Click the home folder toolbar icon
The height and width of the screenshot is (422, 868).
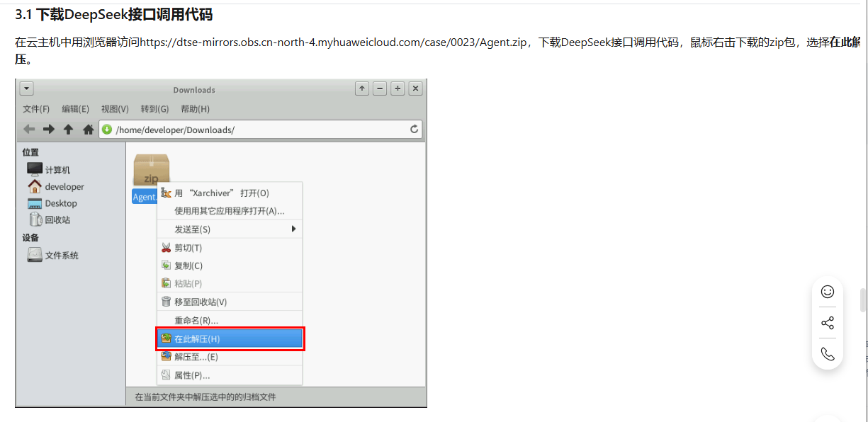(x=88, y=130)
